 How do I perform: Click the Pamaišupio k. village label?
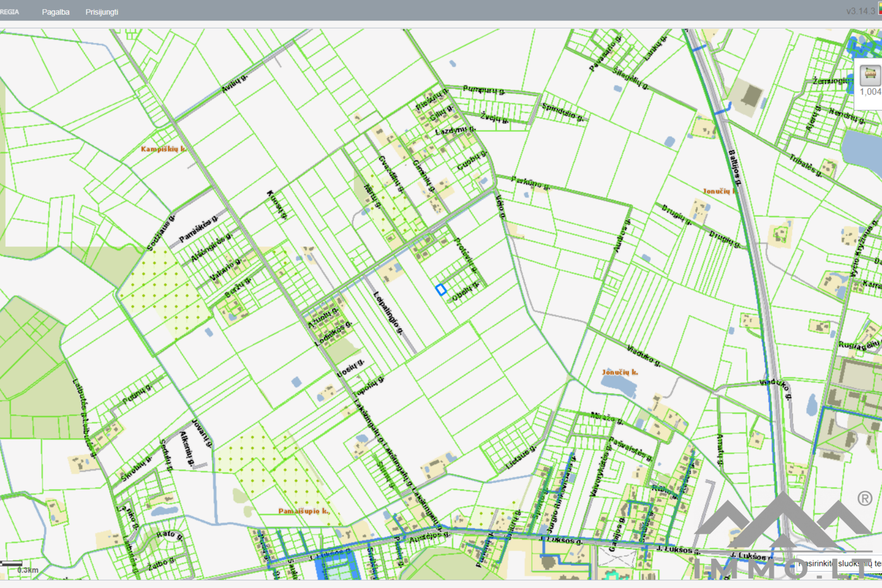[304, 511]
